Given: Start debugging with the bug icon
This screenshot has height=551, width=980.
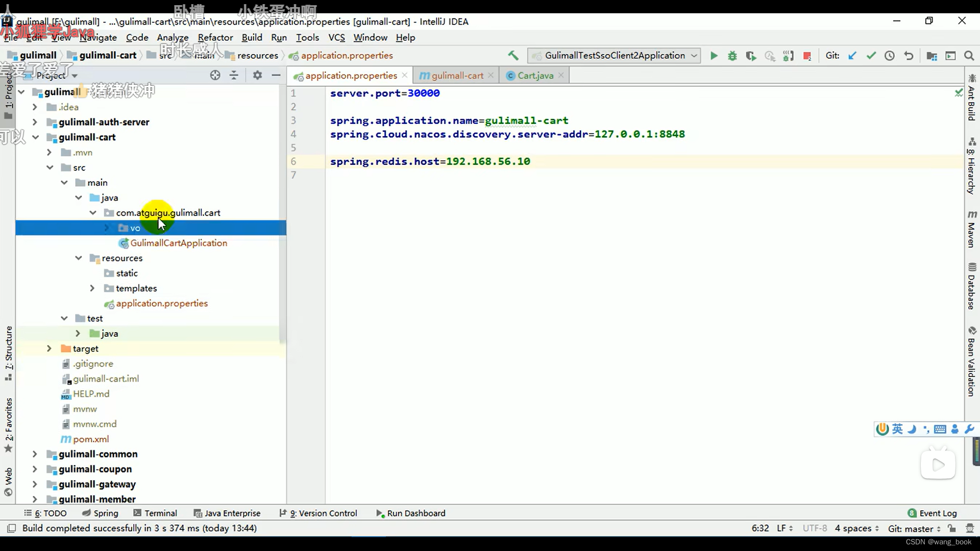Looking at the screenshot, I should [732, 56].
